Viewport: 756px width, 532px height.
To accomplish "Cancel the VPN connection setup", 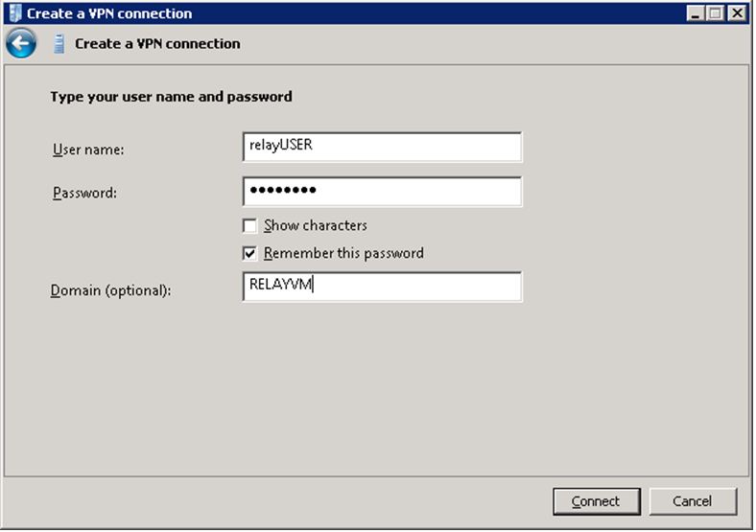I will pos(693,501).
